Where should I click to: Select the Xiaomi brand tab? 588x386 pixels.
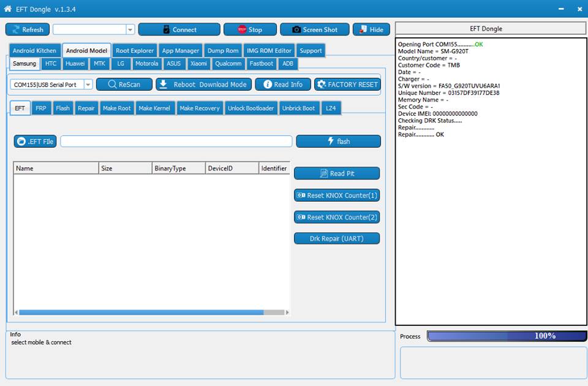click(198, 64)
